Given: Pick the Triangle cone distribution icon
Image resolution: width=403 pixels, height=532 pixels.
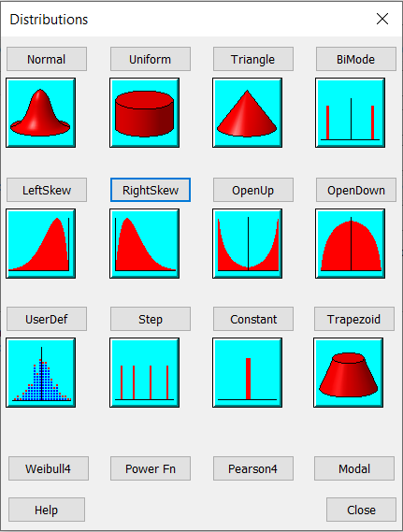Looking at the screenshot, I should [247, 112].
